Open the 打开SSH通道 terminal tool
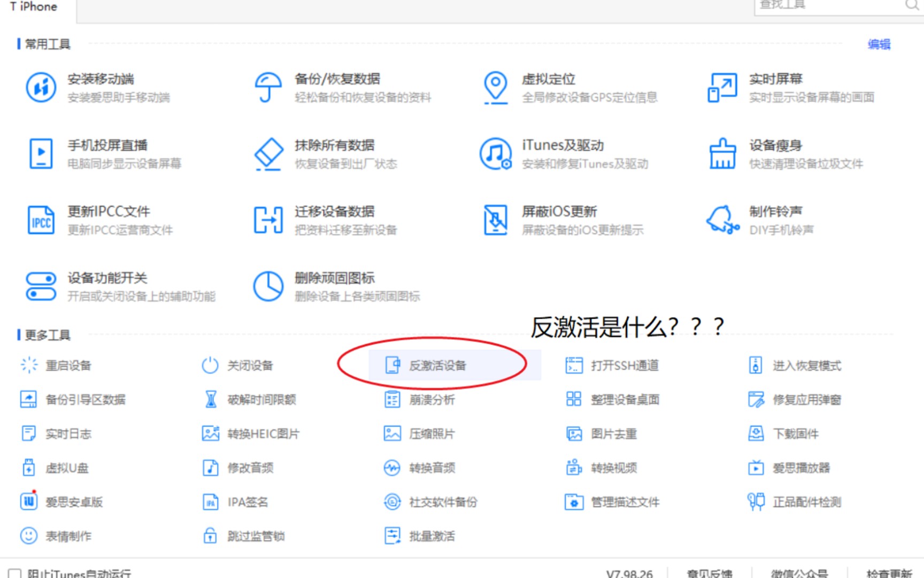 (x=612, y=366)
